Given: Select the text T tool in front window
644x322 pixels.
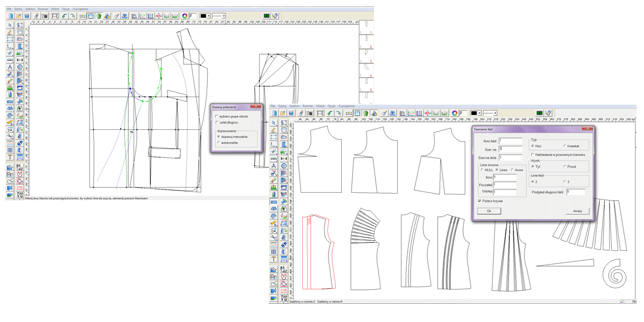Looking at the screenshot, I should tap(274, 259).
